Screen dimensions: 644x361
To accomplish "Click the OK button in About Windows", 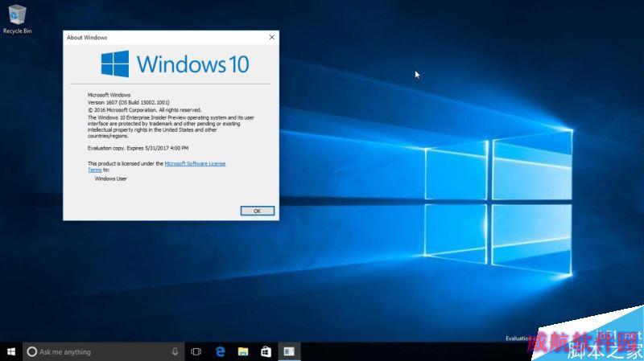I will [257, 211].
